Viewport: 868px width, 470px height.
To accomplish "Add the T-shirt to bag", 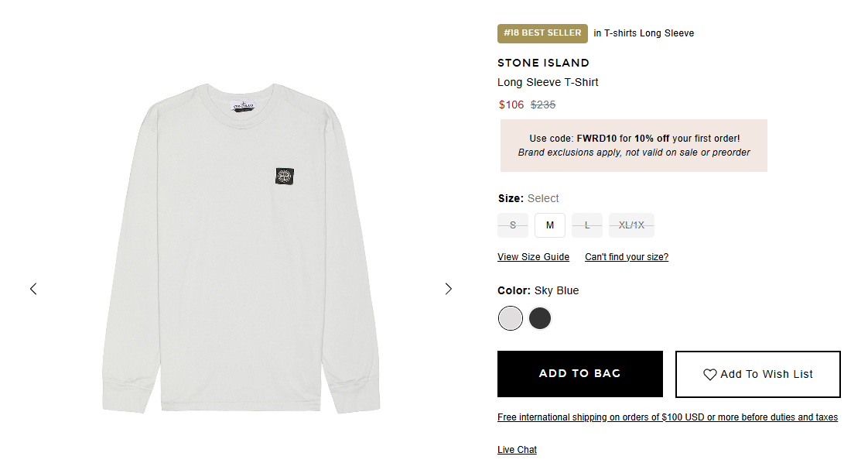I will coord(579,374).
